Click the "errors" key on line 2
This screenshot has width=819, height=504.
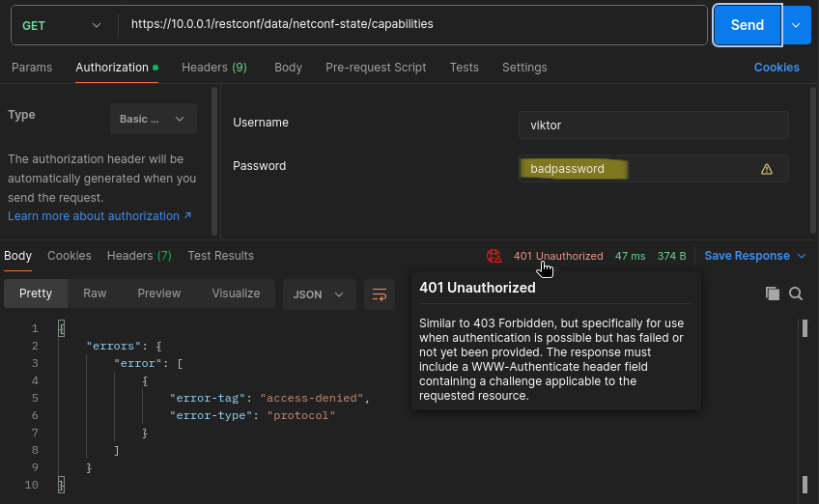[113, 346]
